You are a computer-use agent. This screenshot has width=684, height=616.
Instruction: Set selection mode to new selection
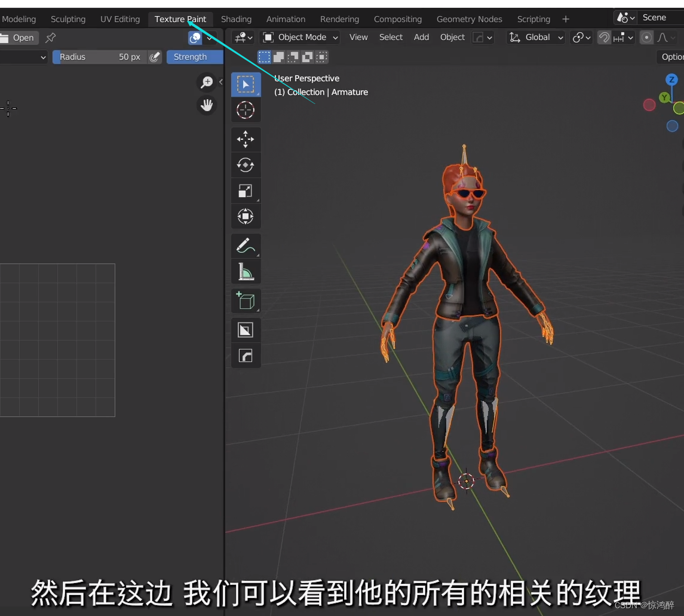click(264, 57)
